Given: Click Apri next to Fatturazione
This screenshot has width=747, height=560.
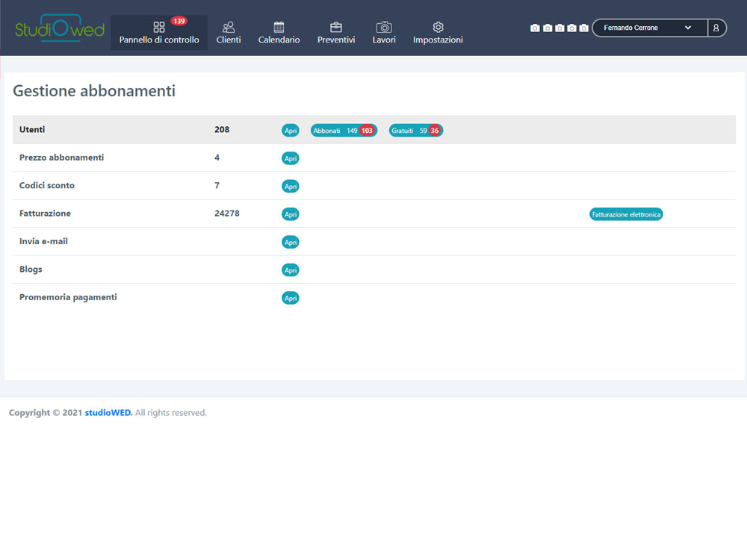Looking at the screenshot, I should coord(291,214).
